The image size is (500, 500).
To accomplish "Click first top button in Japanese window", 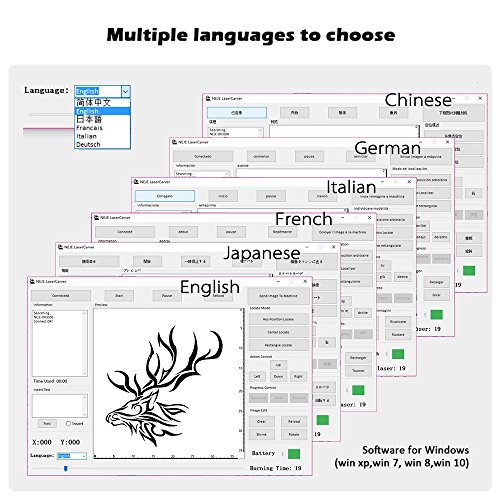I will [x=89, y=261].
